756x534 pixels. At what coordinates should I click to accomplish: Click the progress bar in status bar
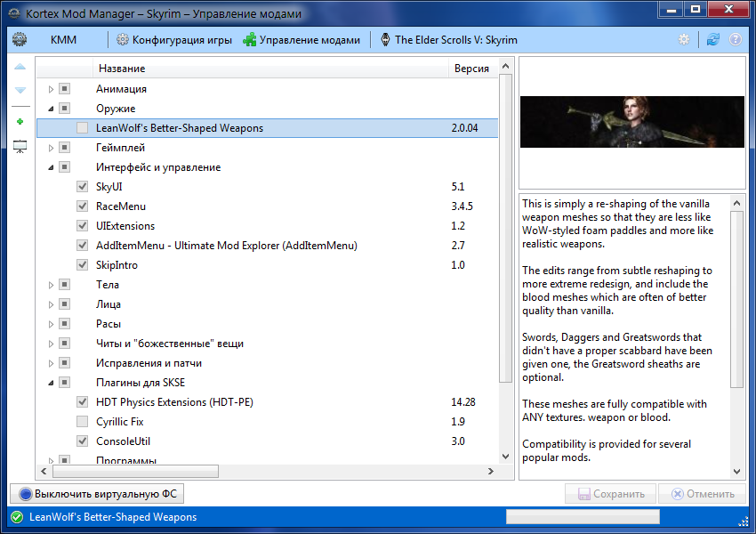tap(583, 517)
